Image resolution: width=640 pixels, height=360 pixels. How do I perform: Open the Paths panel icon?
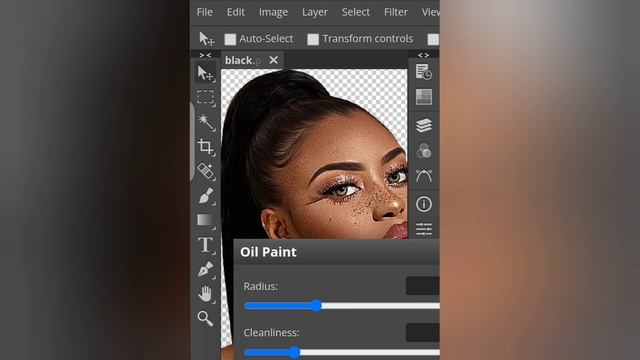(424, 176)
